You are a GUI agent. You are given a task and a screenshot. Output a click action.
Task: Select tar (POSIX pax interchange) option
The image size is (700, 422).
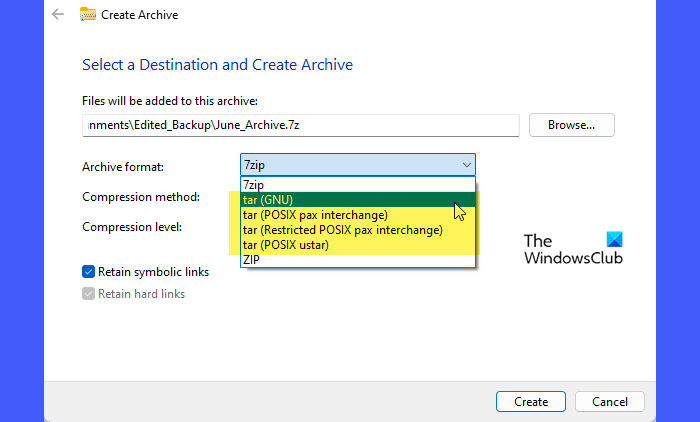click(x=315, y=214)
